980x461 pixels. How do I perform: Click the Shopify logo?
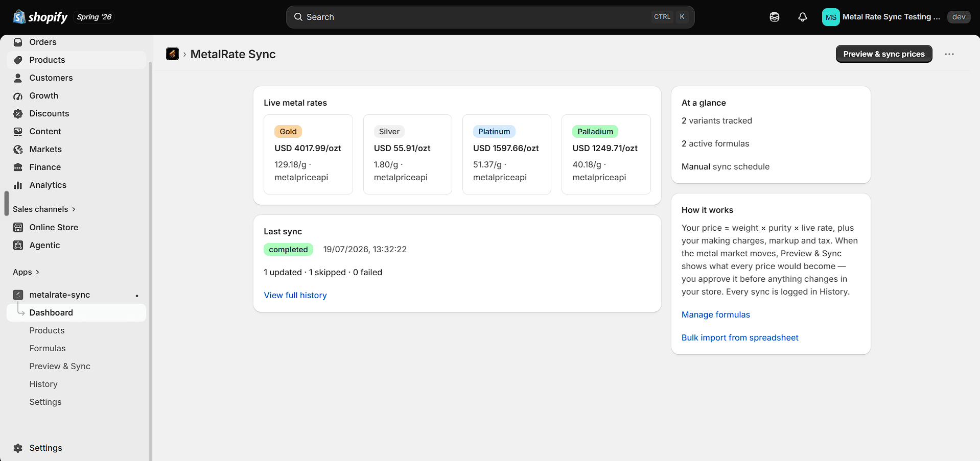click(x=40, y=17)
